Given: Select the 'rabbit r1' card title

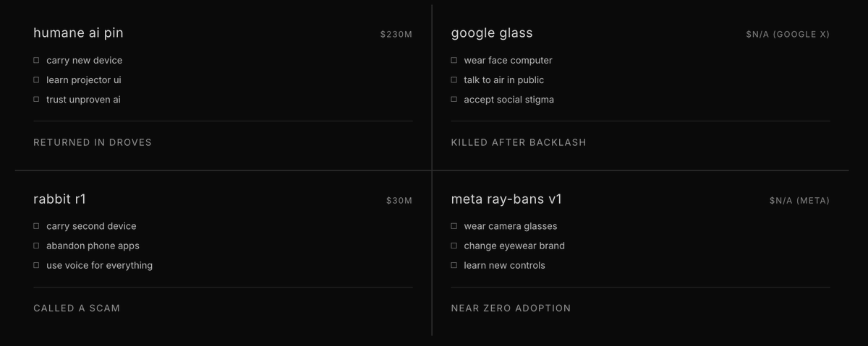Looking at the screenshot, I should pyautogui.click(x=59, y=199).
